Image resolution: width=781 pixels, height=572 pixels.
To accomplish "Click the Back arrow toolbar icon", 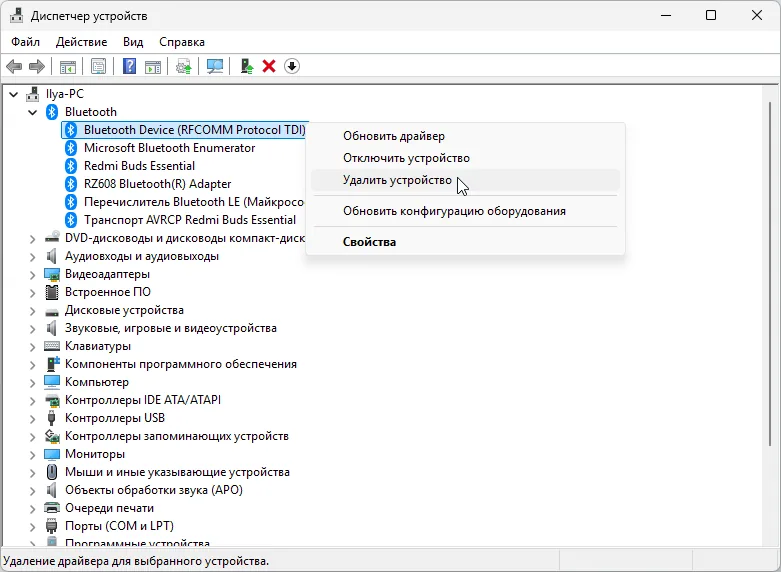I will point(14,66).
